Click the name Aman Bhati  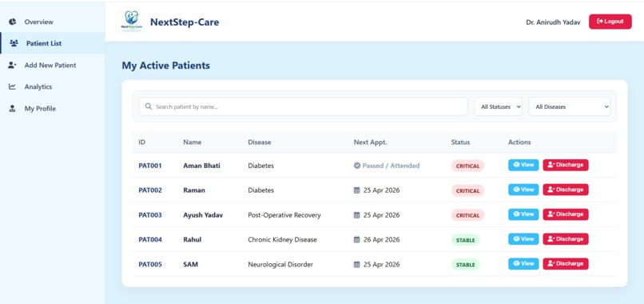(x=201, y=166)
